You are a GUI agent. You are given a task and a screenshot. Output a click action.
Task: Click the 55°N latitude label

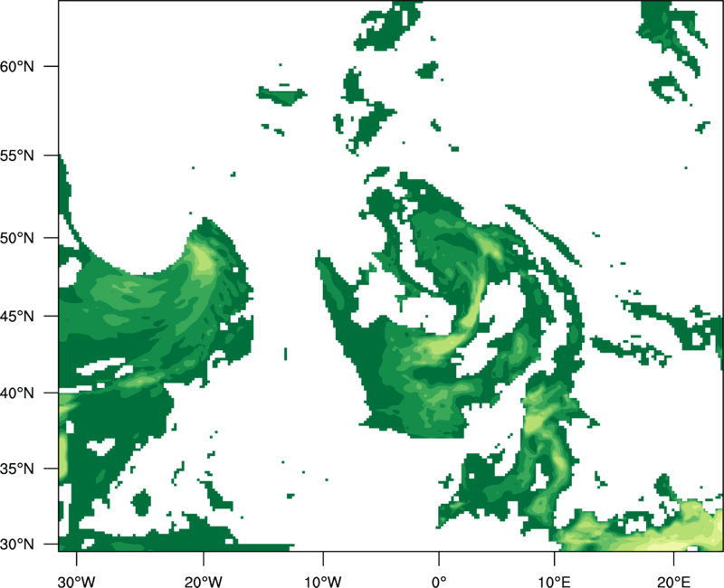click(x=17, y=156)
